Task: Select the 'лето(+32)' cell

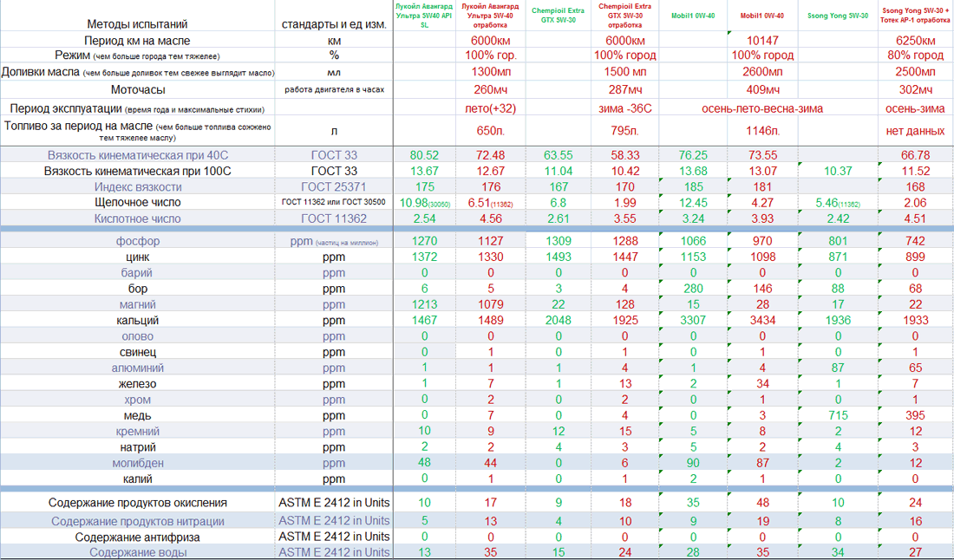Action: click(x=490, y=109)
